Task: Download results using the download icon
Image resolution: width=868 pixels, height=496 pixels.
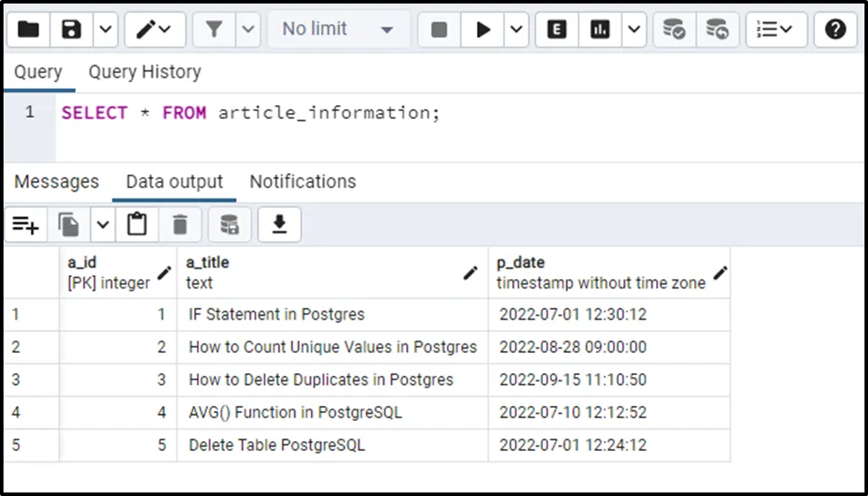Action: (x=280, y=225)
